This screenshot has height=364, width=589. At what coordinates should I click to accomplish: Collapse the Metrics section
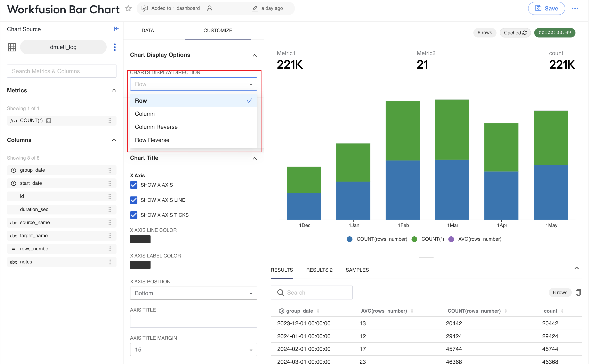click(114, 91)
